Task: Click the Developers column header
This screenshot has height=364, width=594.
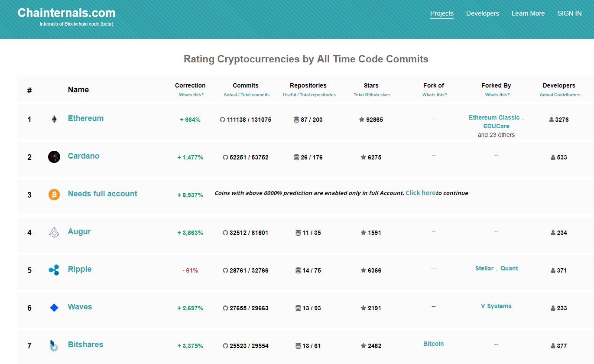Action: [x=559, y=85]
